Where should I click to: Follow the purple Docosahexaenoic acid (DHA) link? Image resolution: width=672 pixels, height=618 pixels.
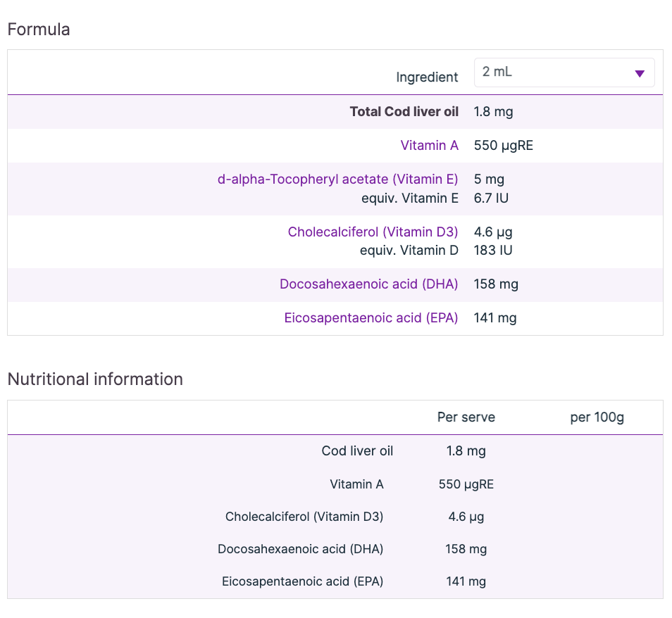pyautogui.click(x=368, y=284)
